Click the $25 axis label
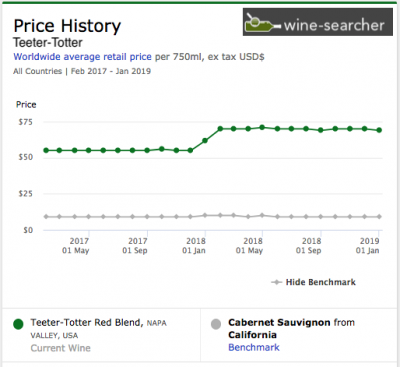This screenshot has height=367, width=400. [26, 193]
